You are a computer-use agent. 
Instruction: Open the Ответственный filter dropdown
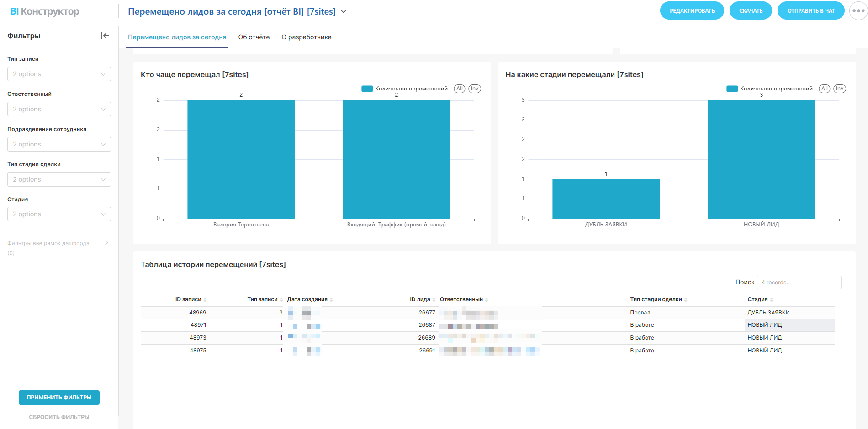[59, 109]
